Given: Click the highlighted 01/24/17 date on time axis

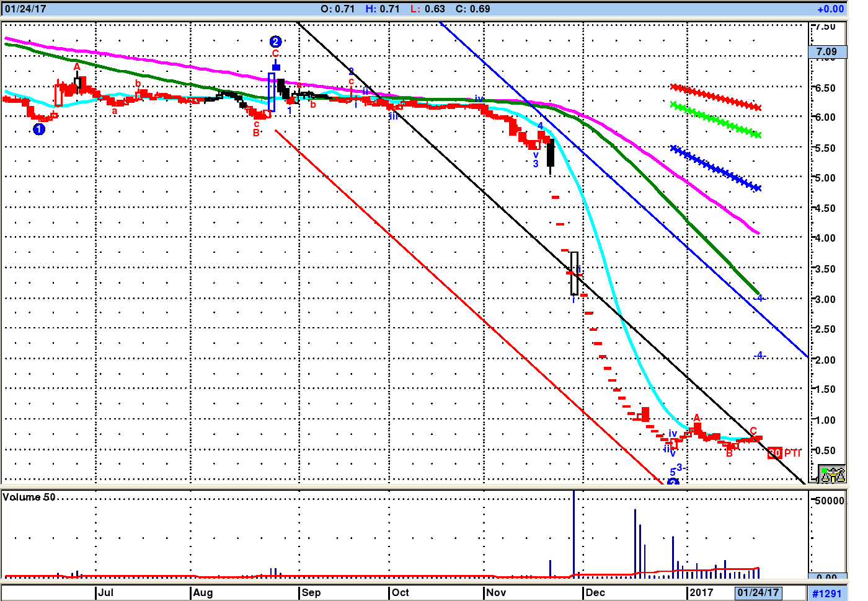Looking at the screenshot, I should [758, 592].
